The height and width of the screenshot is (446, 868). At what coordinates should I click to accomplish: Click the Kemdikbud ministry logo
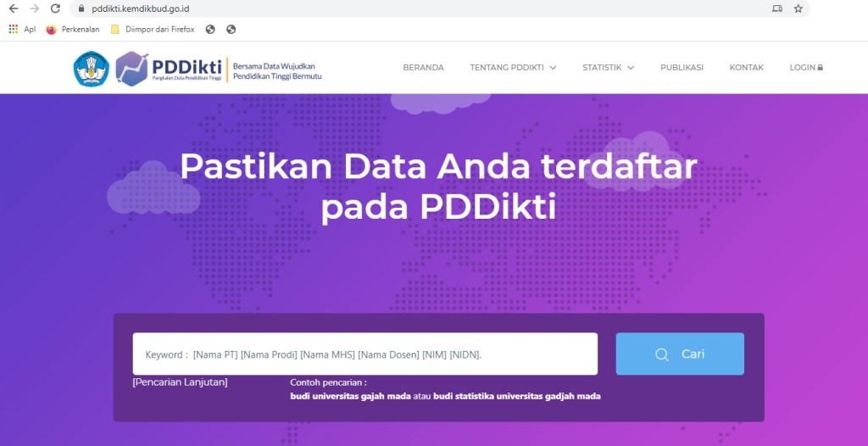(x=92, y=69)
